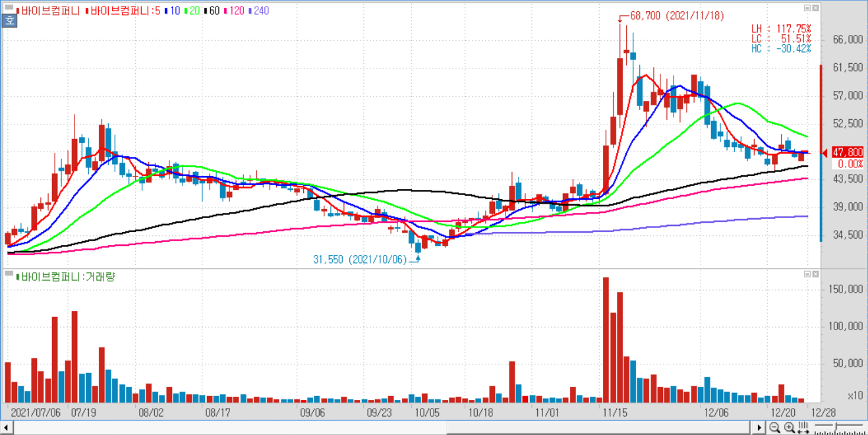Click the scroll left arrow on horizontal scrollbar
The image size is (868, 435).
pyautogui.click(x=5, y=428)
